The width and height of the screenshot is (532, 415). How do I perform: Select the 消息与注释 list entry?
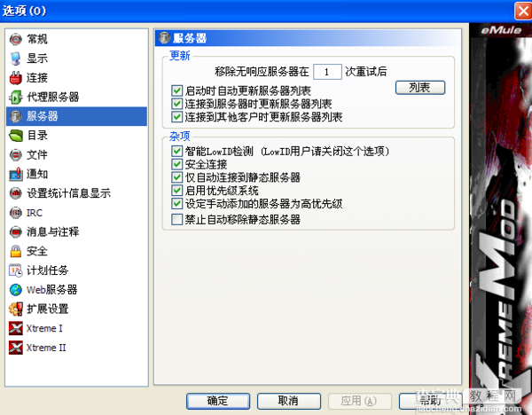[x=76, y=232]
